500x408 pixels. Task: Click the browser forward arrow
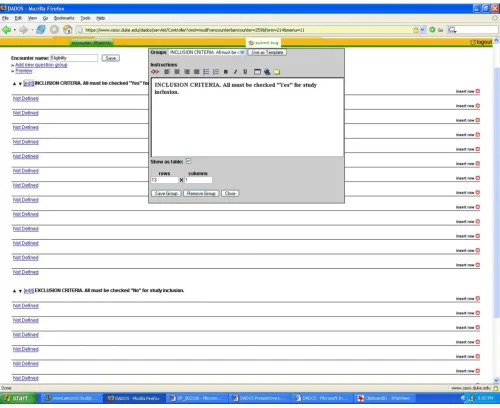(x=23, y=30)
